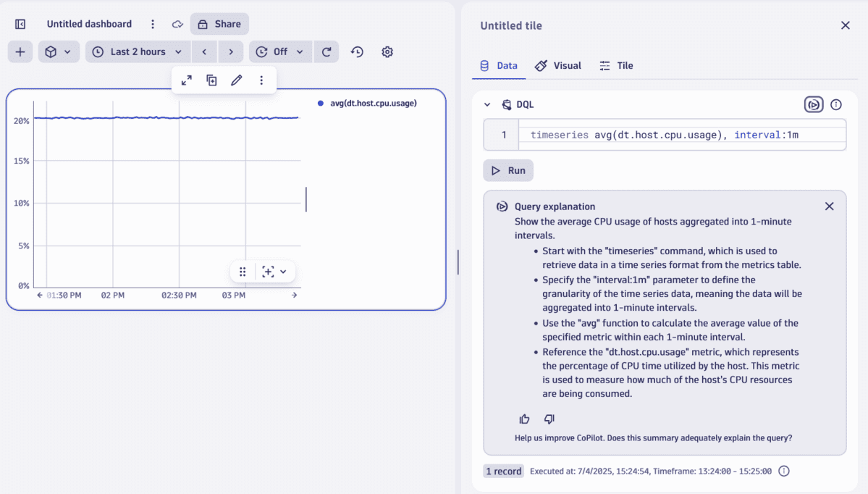Open the dashboard kebab menu

coord(153,23)
